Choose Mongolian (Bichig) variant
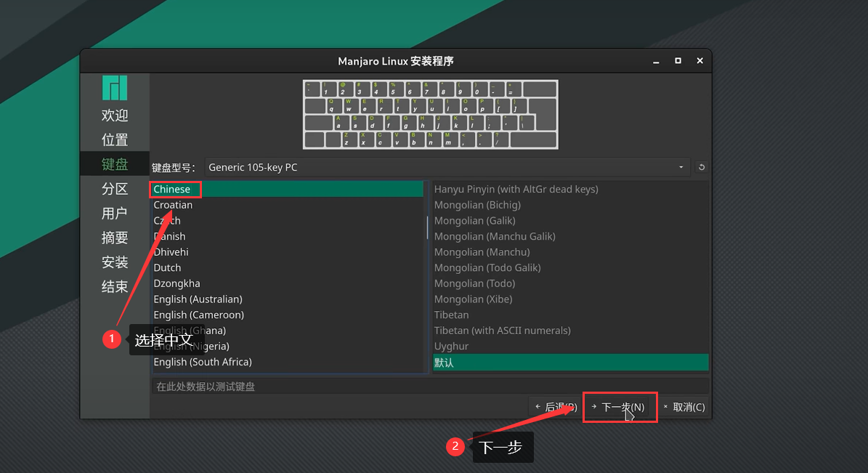Viewport: 868px width, 473px height. pos(571,205)
